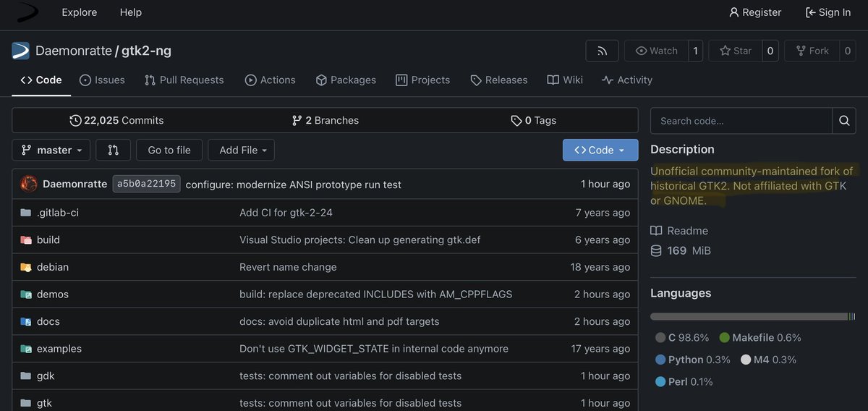Open the blue Code clone dropdown

pyautogui.click(x=600, y=150)
